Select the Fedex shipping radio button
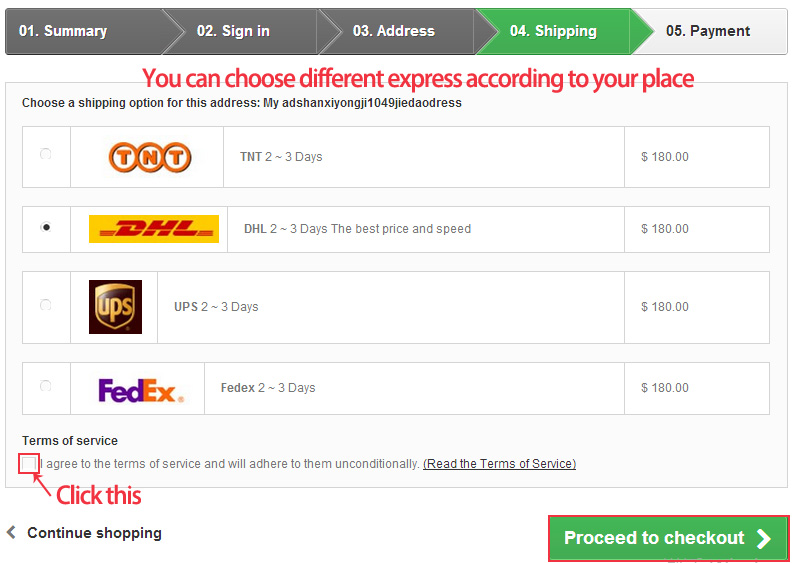 pyautogui.click(x=45, y=385)
